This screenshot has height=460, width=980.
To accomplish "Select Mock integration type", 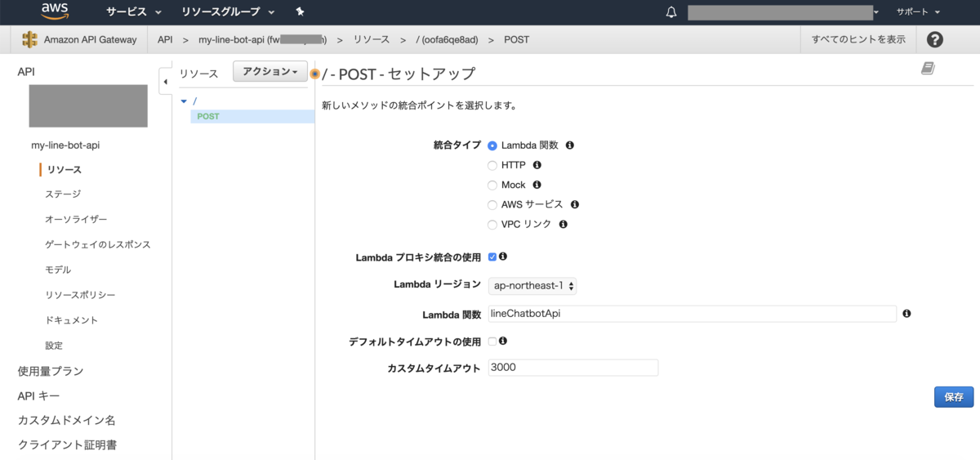I will 492,185.
